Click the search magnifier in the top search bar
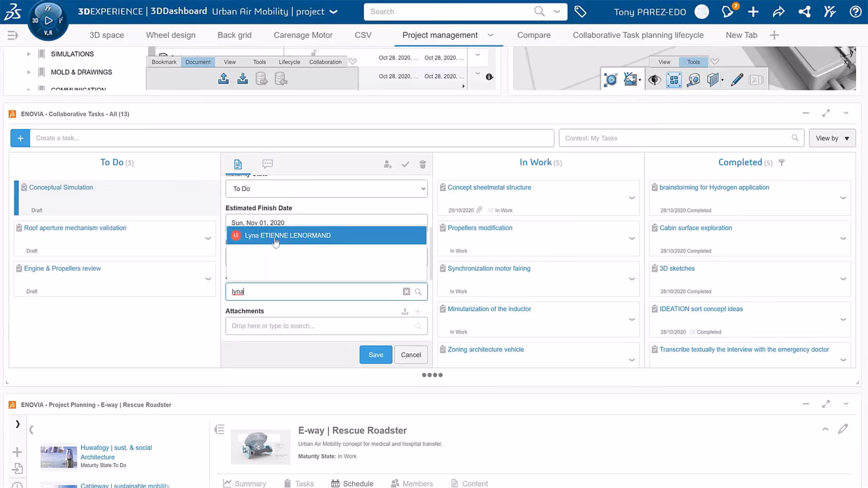868x488 pixels. tap(539, 11)
